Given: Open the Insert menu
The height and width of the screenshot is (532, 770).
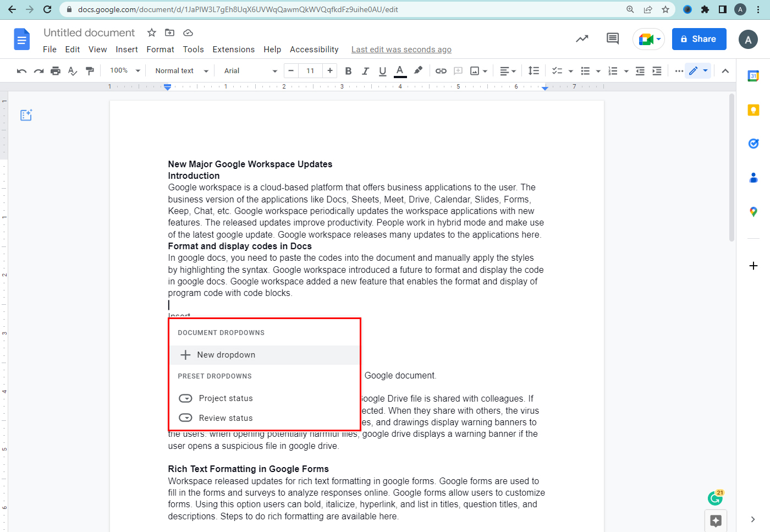Looking at the screenshot, I should tap(127, 50).
